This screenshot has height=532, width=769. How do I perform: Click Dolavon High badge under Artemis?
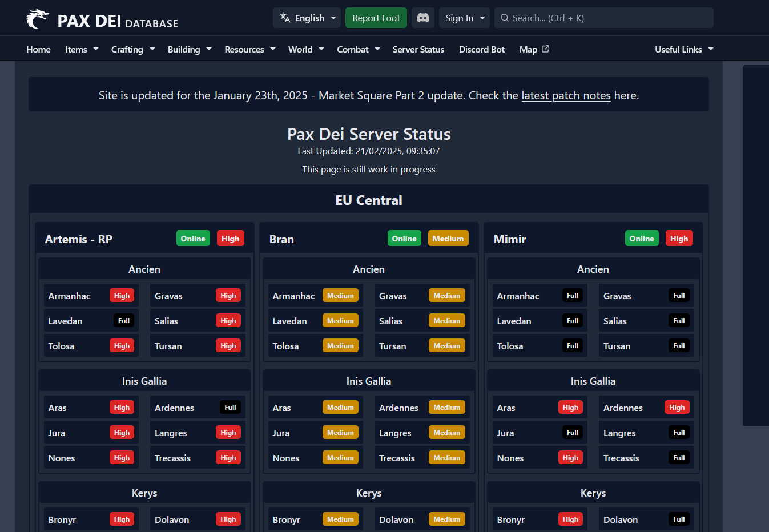click(x=228, y=519)
